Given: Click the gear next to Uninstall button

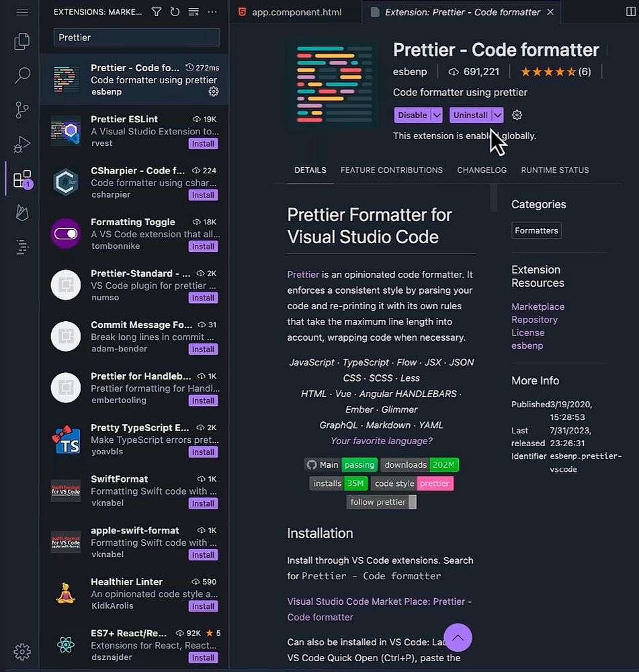Looking at the screenshot, I should point(517,115).
